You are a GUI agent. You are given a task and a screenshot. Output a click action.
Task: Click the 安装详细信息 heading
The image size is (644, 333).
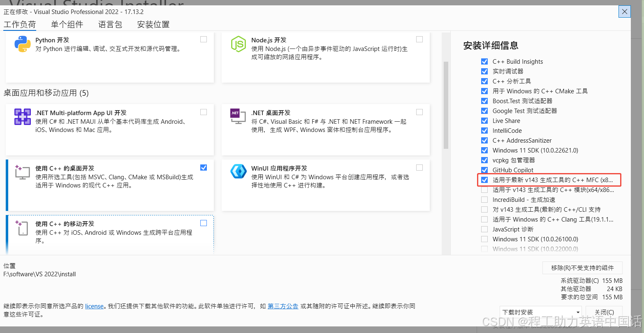coord(491,45)
